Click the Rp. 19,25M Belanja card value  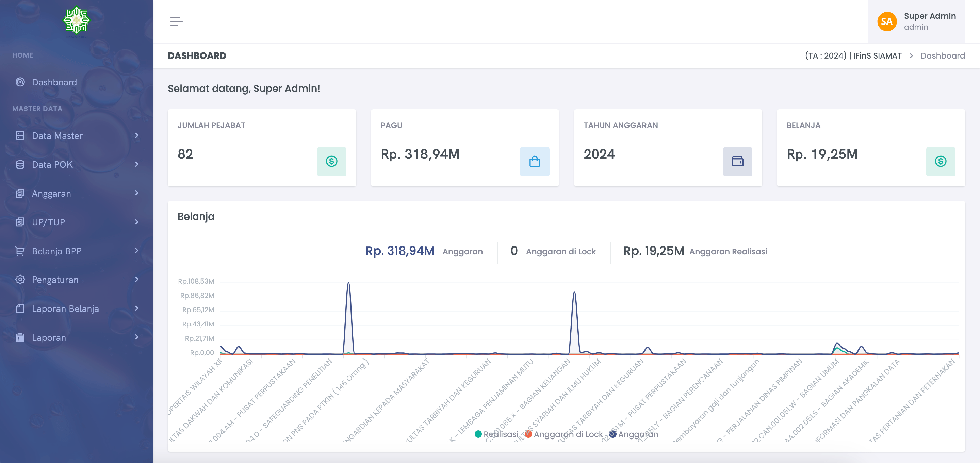(822, 154)
